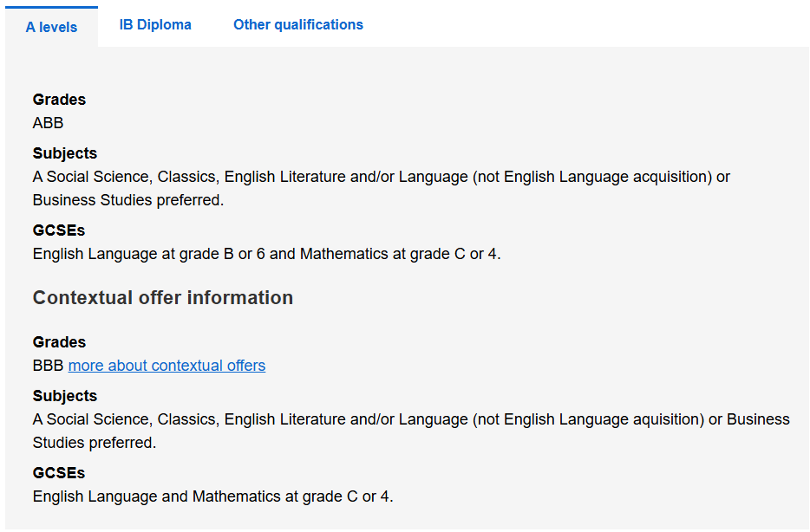Select the Other qualifications tab
Viewport: 810px width, 532px height.
(298, 25)
